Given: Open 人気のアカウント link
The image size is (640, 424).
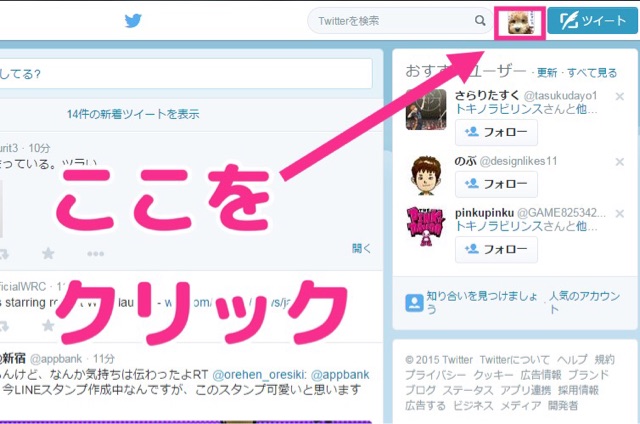Looking at the screenshot, I should [x=584, y=302].
